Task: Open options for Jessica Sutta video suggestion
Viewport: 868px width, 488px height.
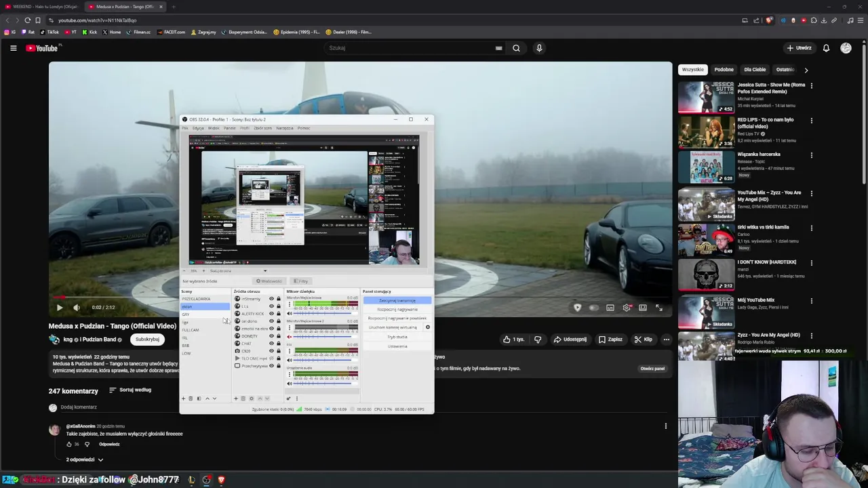Action: point(811,86)
